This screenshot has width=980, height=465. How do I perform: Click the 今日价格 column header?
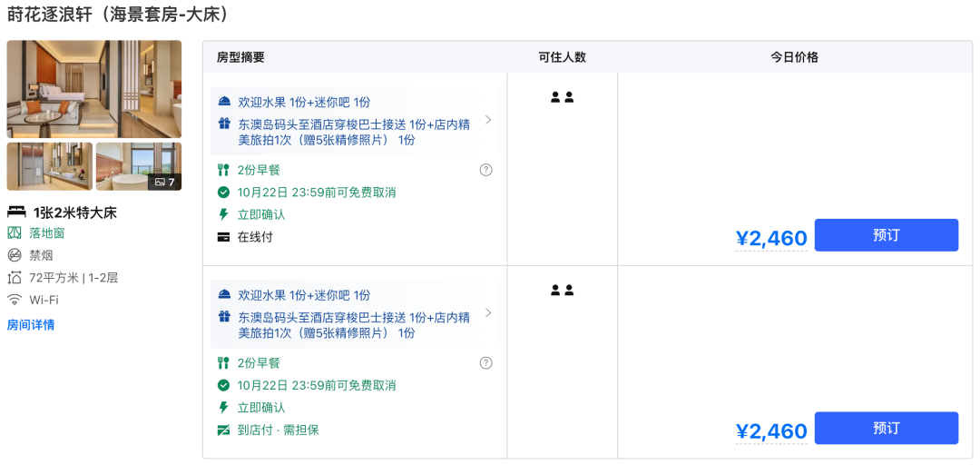point(795,57)
